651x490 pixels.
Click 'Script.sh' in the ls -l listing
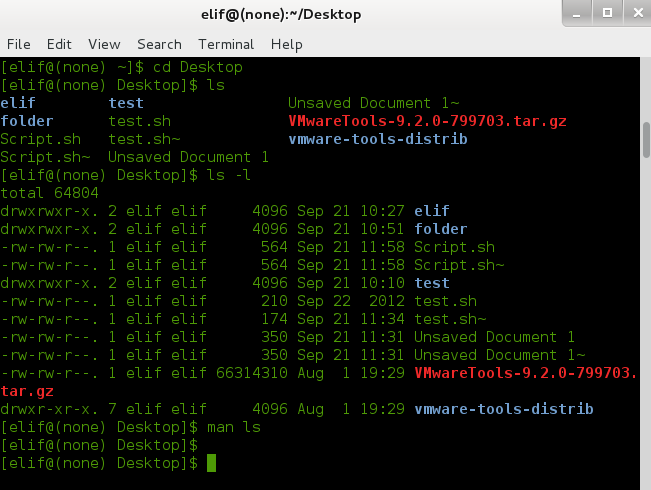coord(455,247)
